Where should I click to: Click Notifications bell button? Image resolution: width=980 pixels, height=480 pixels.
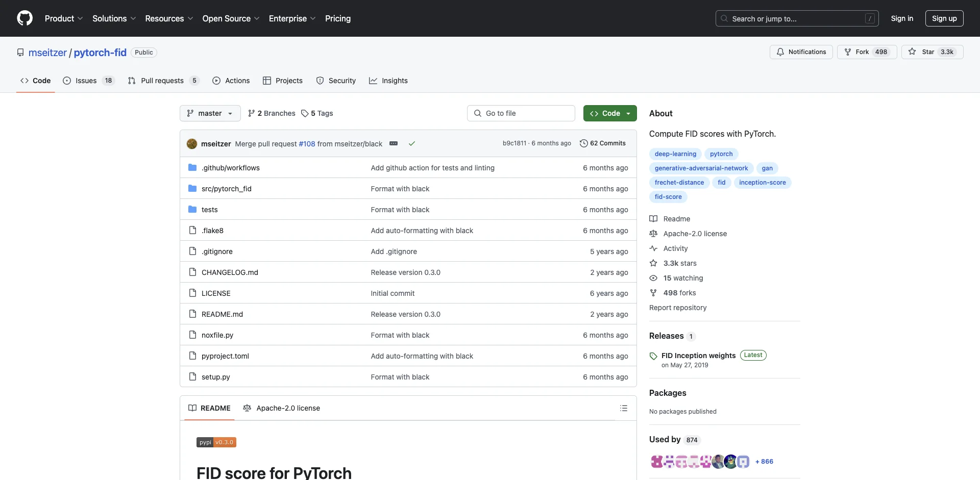tap(801, 52)
